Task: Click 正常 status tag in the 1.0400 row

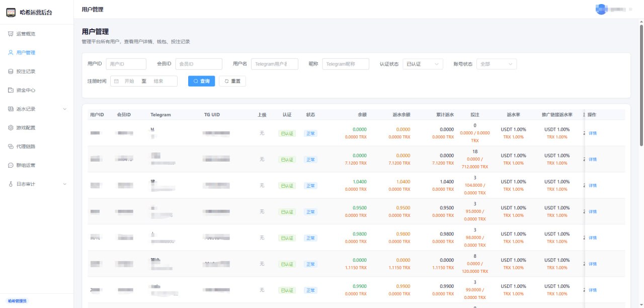Action: (x=310, y=186)
